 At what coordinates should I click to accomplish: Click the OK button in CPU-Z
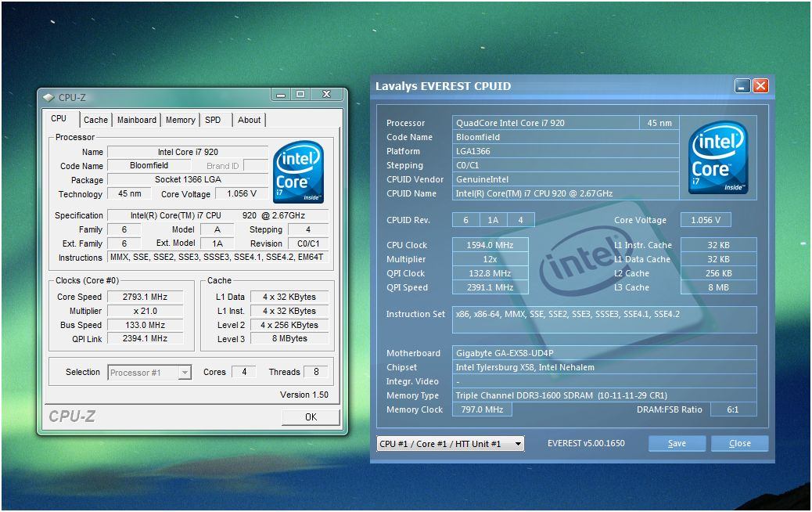(x=311, y=417)
